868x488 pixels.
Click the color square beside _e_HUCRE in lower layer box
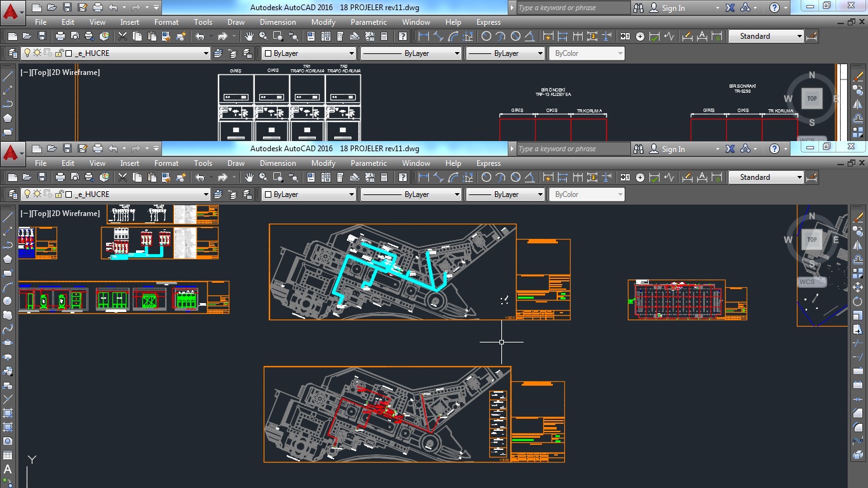[x=69, y=194]
